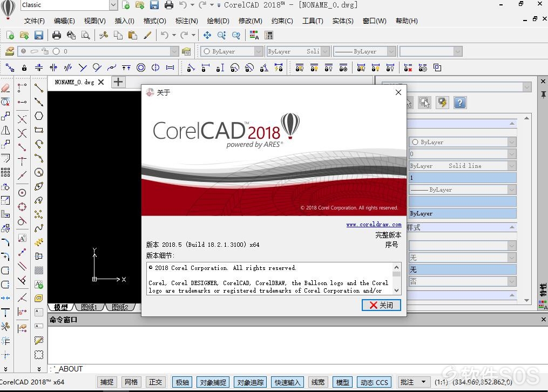The height and width of the screenshot is (392, 548).
Task: Toggle 正交 ortho mode
Action: [155, 382]
